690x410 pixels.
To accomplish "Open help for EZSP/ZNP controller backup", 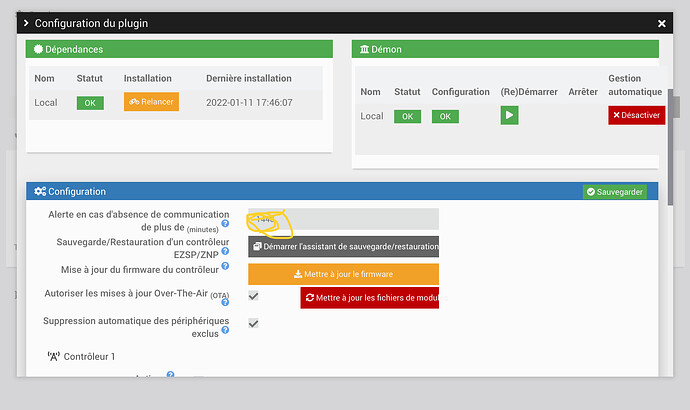I will 225,251.
